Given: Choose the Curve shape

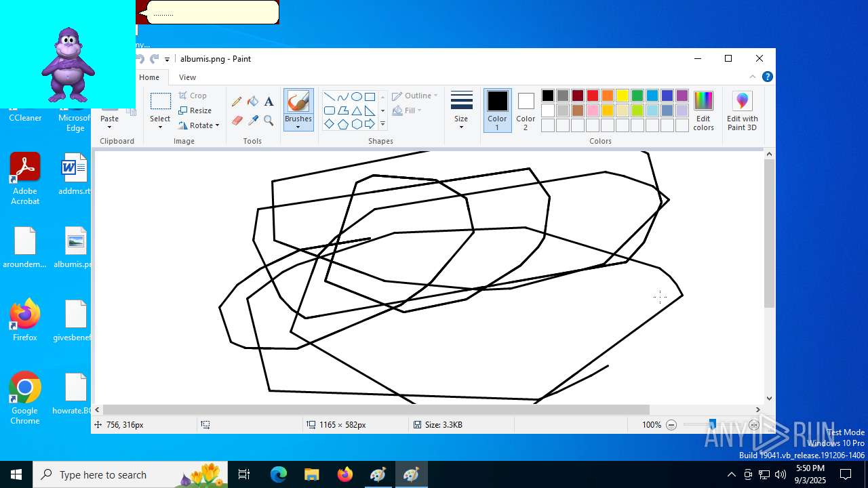Looking at the screenshot, I should coord(342,96).
